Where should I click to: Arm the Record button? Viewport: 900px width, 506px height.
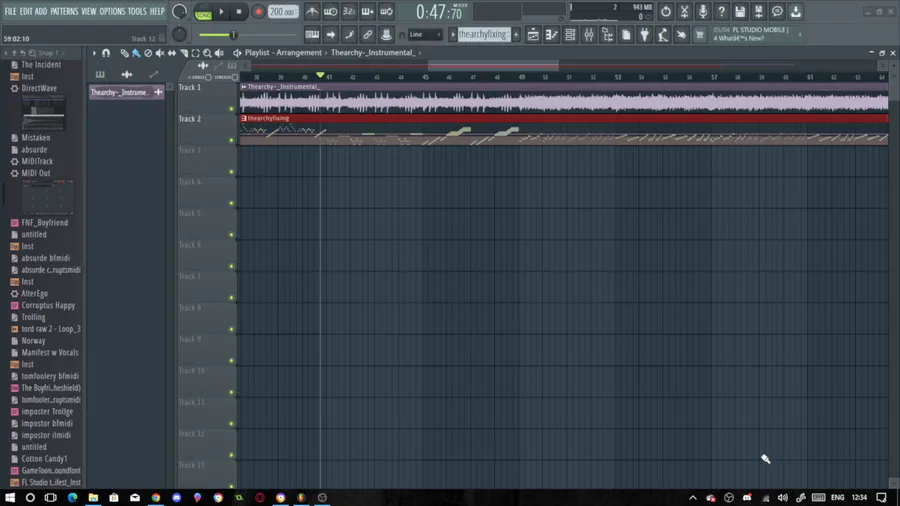tap(258, 11)
